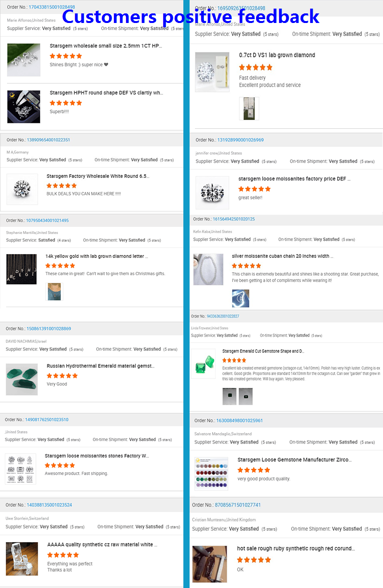This screenshot has width=383, height=588.
Task: Click the colorful zircon gemstone chart thumbnail
Action: pos(212,474)
